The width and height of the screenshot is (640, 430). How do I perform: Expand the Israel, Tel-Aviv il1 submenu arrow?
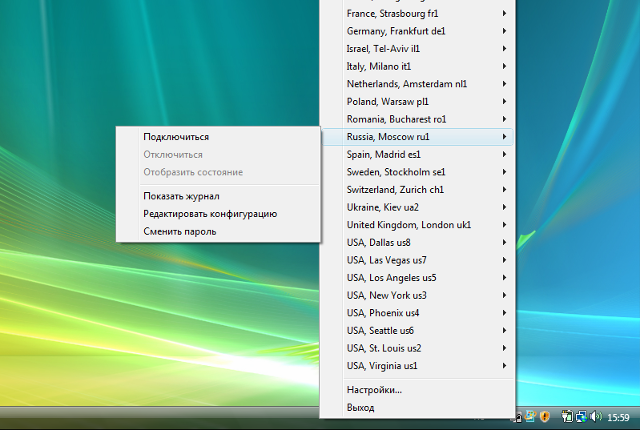pos(504,49)
